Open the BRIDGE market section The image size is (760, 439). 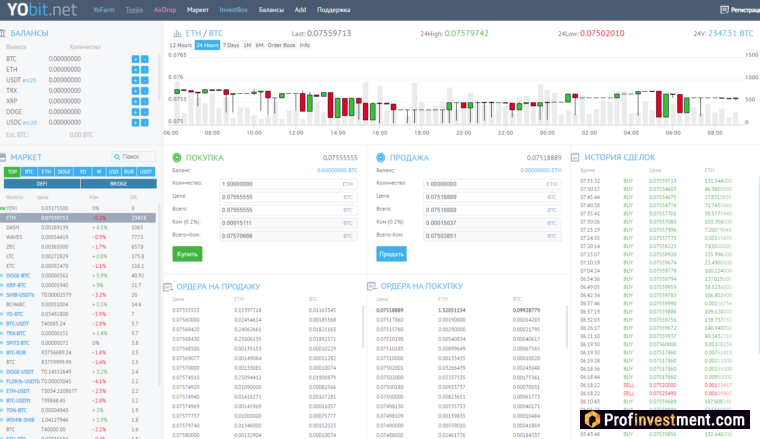tap(118, 184)
